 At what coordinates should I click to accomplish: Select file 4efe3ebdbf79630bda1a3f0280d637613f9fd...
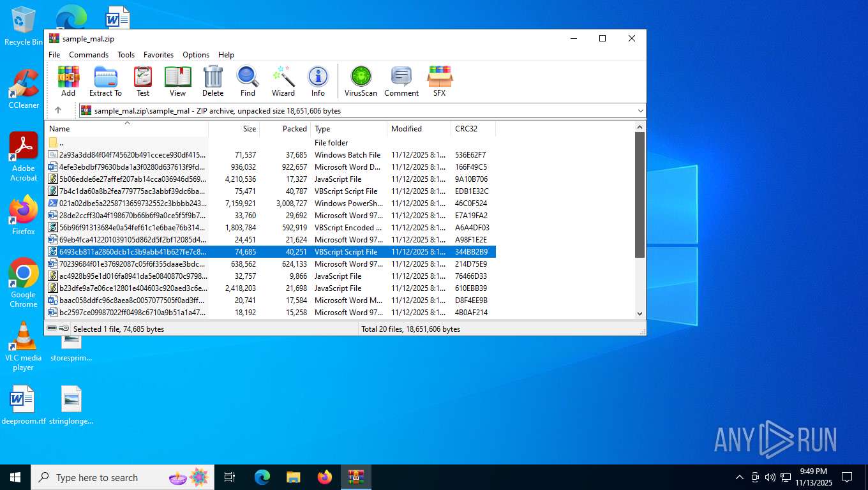(x=271, y=167)
